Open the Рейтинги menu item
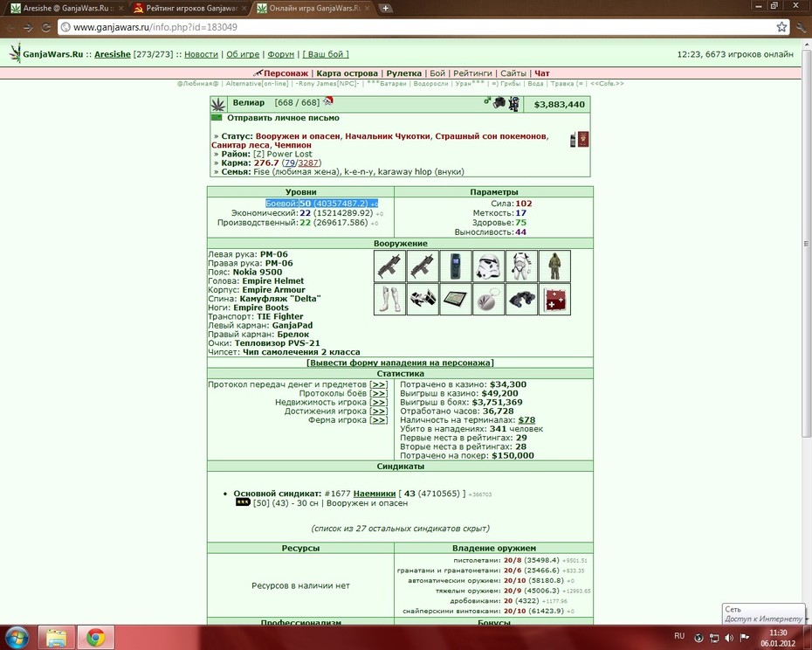Screen dimensions: 812x650 tap(473, 73)
